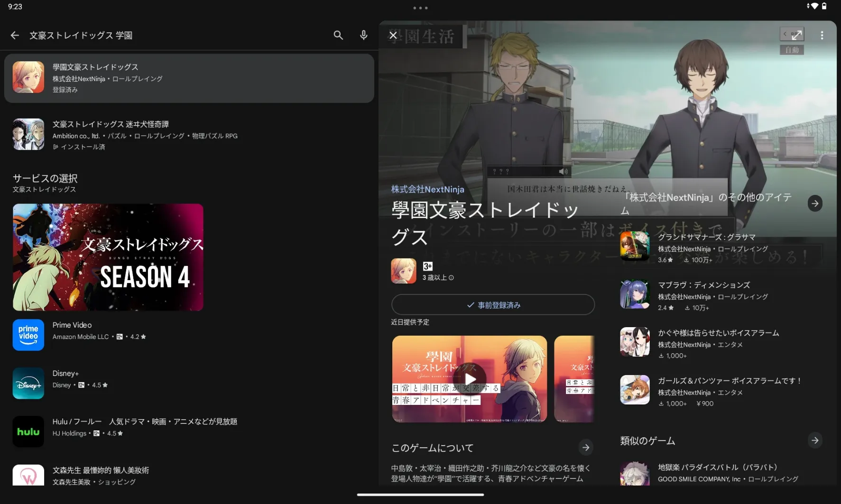Open the 文豪ストレイドッグス SEASON 4 banner

[108, 257]
